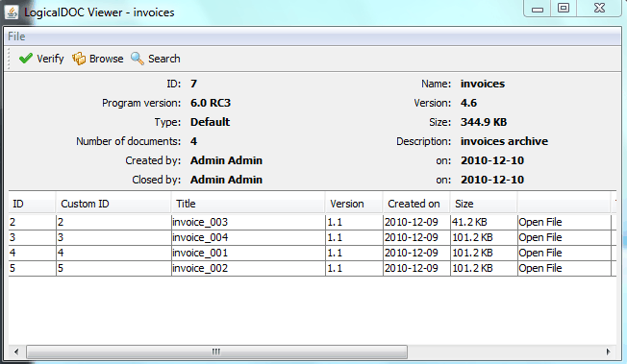Image resolution: width=627 pixels, height=364 pixels.
Task: Click the Java application icon in title bar
Action: pos(12,12)
